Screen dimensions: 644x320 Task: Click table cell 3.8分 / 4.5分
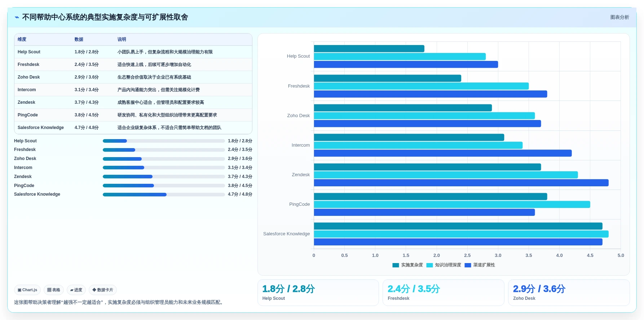pyautogui.click(x=87, y=115)
